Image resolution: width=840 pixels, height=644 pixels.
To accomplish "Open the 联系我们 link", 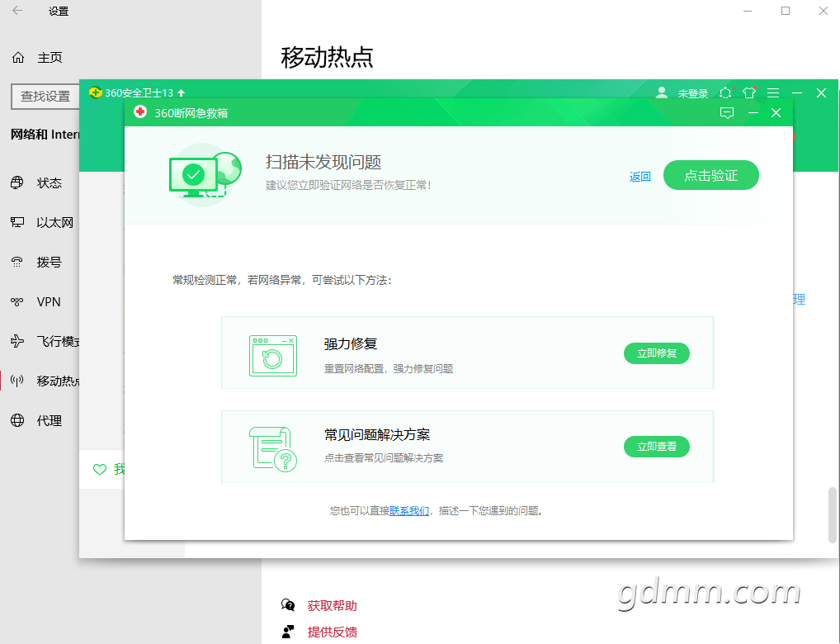I will (x=409, y=510).
